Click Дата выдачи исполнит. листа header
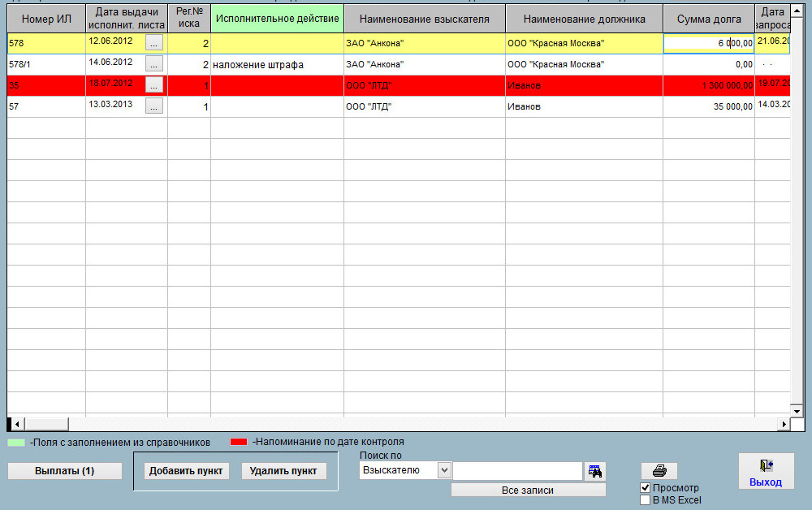 (127, 19)
